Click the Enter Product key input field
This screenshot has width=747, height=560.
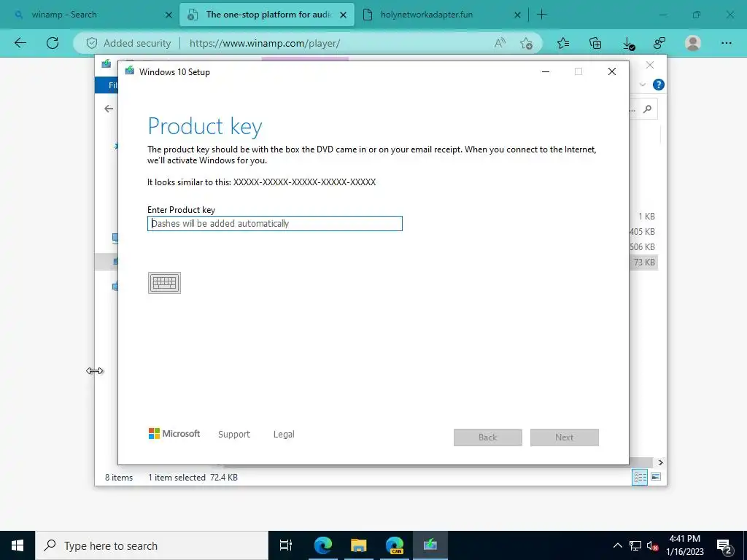[275, 223]
